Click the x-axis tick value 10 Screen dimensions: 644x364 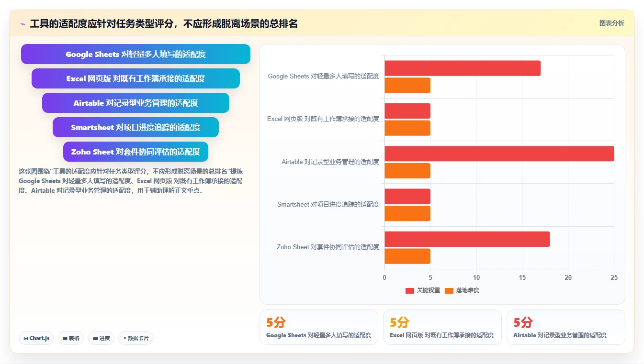pos(476,277)
